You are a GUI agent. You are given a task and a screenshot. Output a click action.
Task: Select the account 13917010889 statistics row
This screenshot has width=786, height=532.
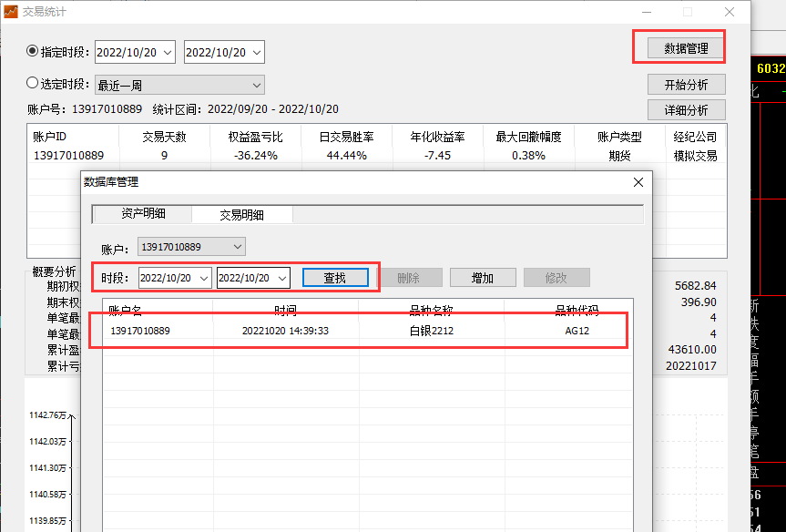(x=364, y=156)
